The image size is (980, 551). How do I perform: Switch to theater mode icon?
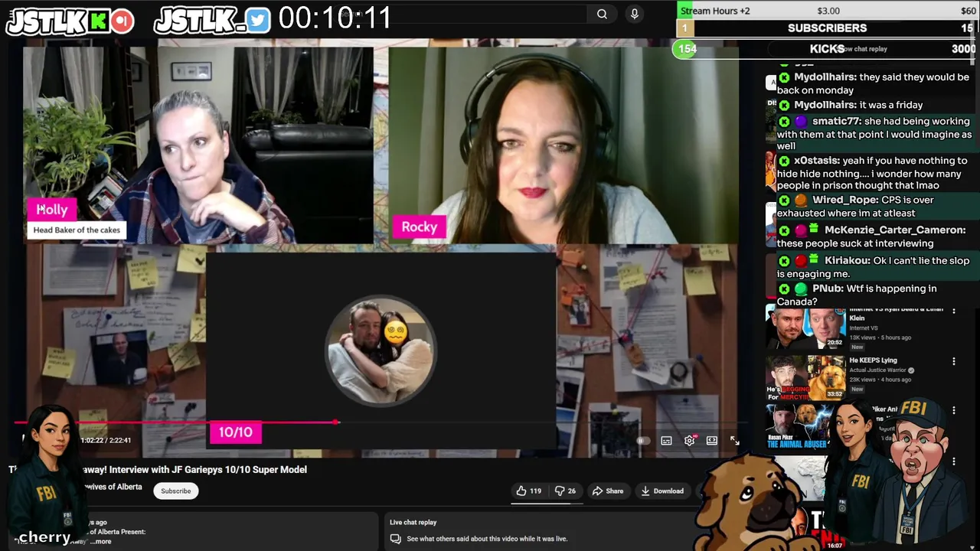coord(712,440)
